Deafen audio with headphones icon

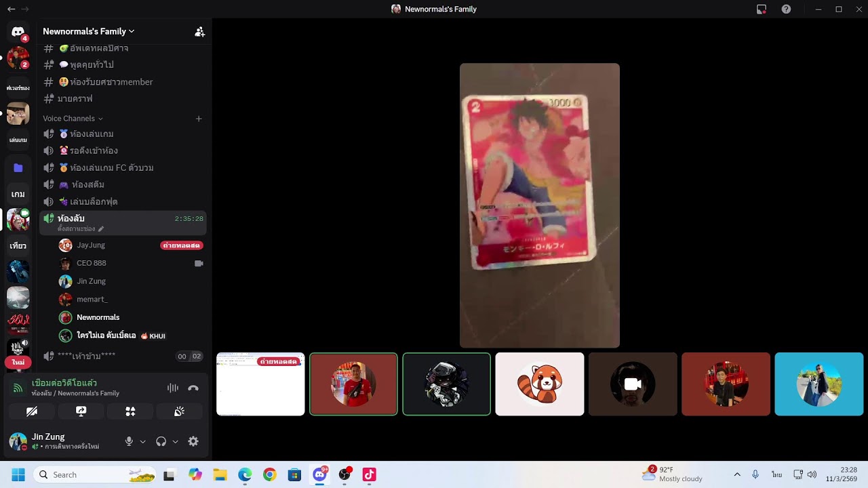[x=161, y=441]
